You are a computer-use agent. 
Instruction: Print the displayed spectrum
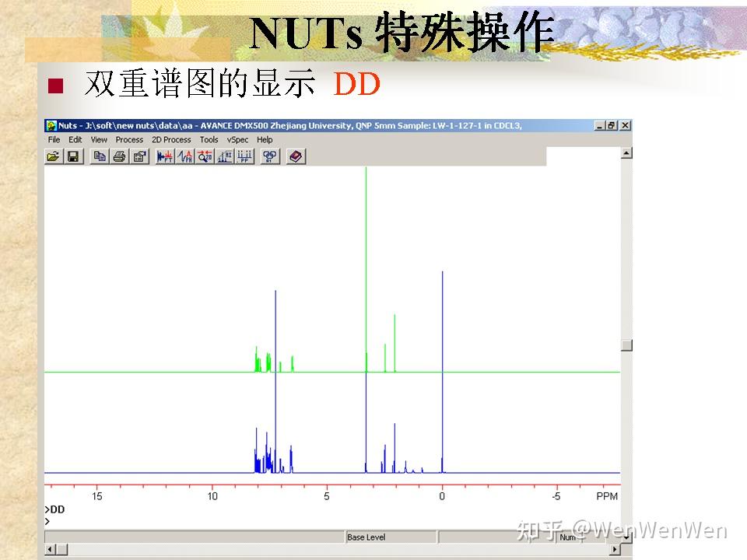coord(120,156)
